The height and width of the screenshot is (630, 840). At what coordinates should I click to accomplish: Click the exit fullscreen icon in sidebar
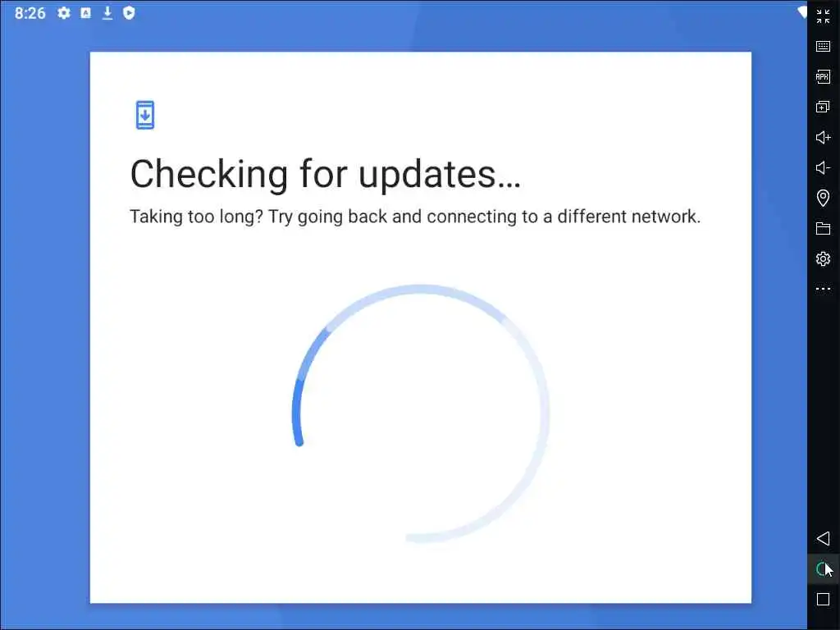(x=823, y=16)
